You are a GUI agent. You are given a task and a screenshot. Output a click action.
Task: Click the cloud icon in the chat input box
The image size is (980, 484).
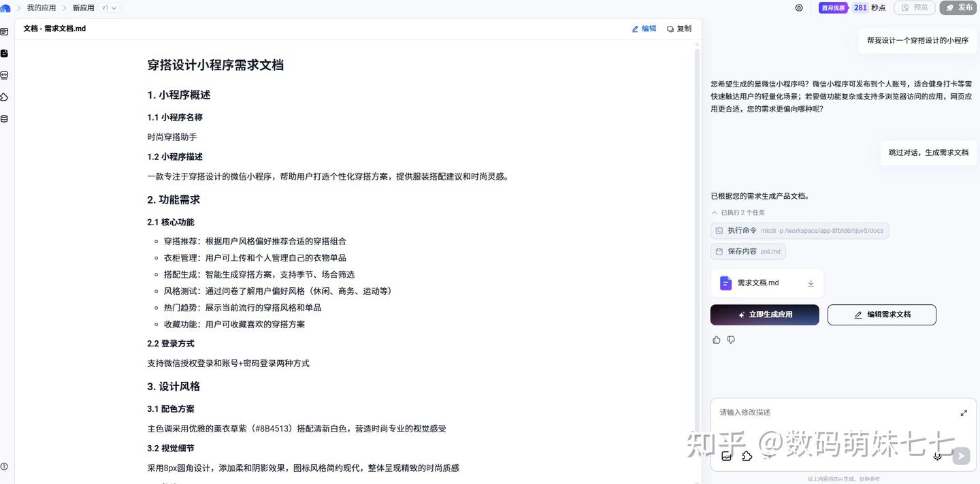[747, 456]
